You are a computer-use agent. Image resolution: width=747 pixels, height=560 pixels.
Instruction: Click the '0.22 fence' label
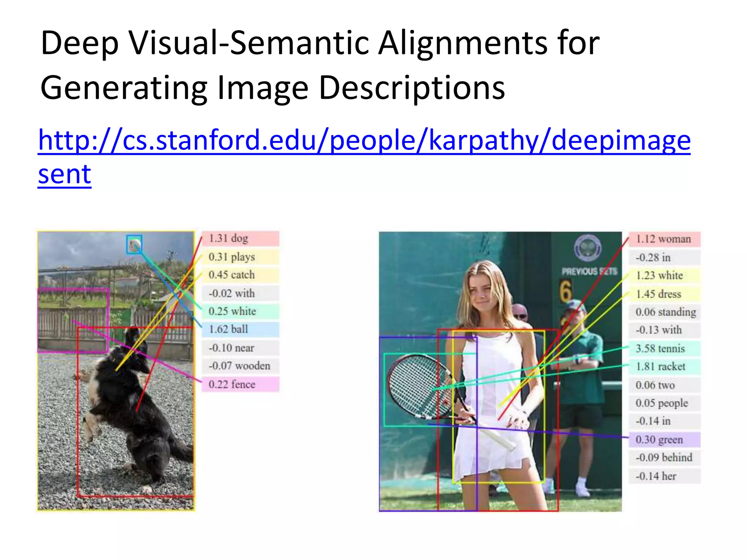click(x=241, y=384)
